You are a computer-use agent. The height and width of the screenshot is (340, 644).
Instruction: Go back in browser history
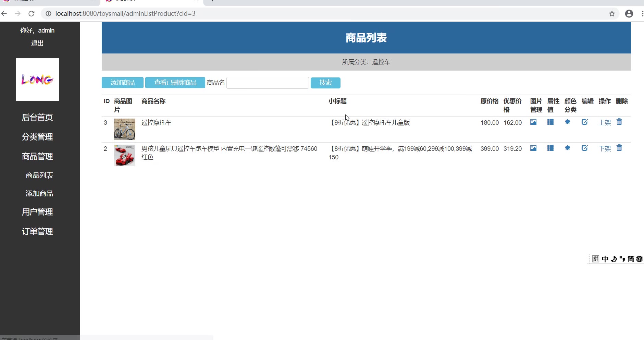pos(4,14)
